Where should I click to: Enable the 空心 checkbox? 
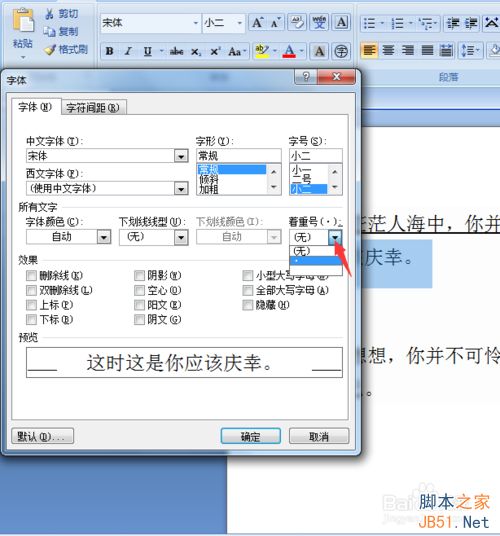click(139, 291)
